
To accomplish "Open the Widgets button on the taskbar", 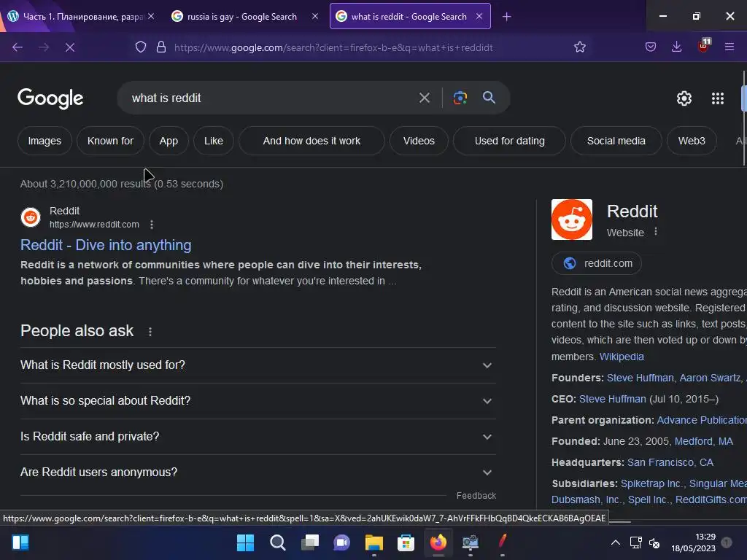I will click(20, 542).
